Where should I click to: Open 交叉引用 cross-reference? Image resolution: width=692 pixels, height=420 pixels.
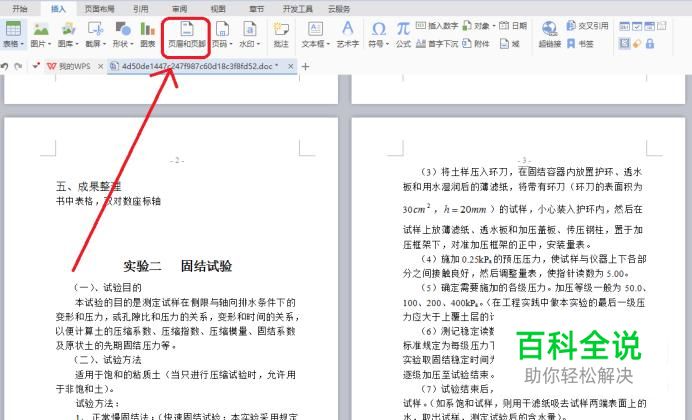[x=587, y=26]
